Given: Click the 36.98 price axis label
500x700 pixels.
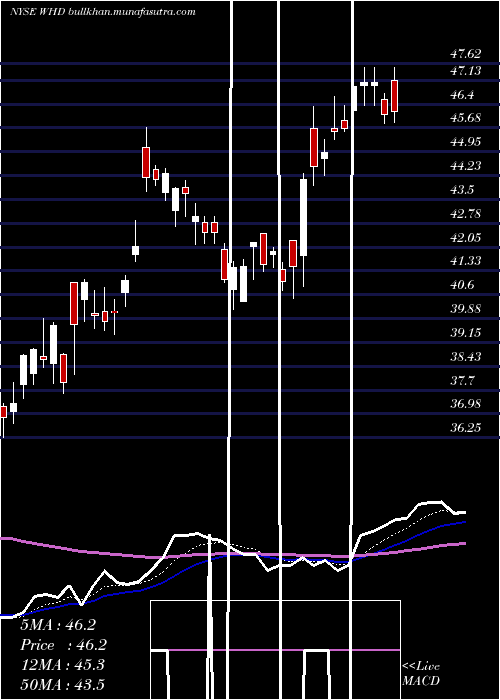Looking at the screenshot, I should pyautogui.click(x=466, y=404).
